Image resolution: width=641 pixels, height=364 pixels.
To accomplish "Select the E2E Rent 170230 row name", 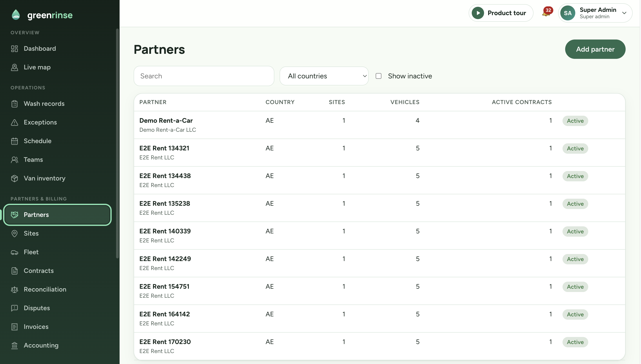I will [x=165, y=342].
